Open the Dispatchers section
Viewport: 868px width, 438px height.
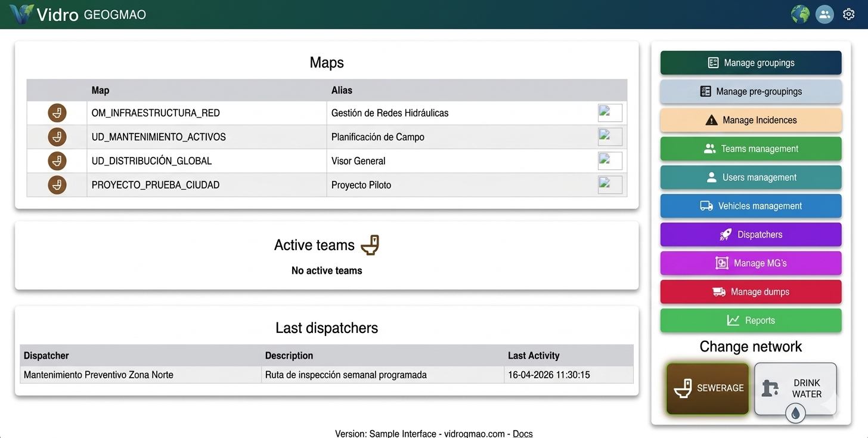(751, 235)
